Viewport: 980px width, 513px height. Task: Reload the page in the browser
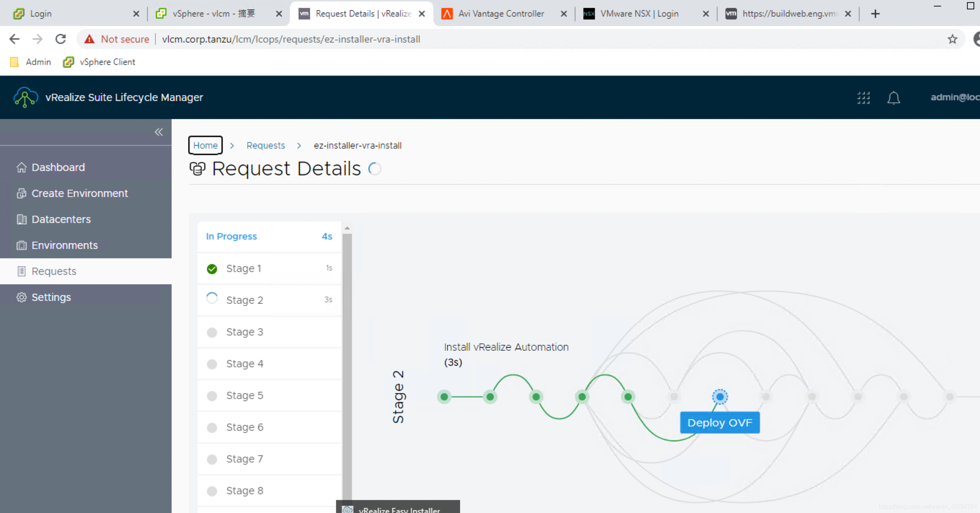coord(61,39)
